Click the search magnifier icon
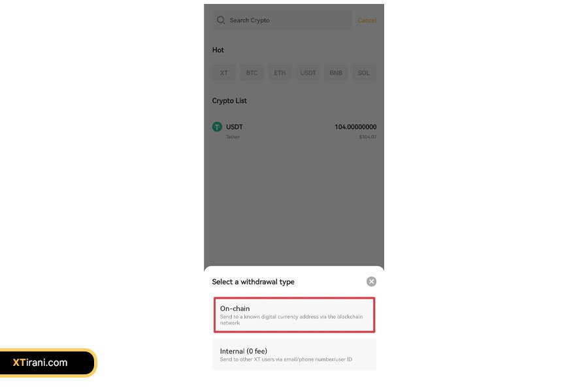588x392 pixels. click(x=221, y=20)
